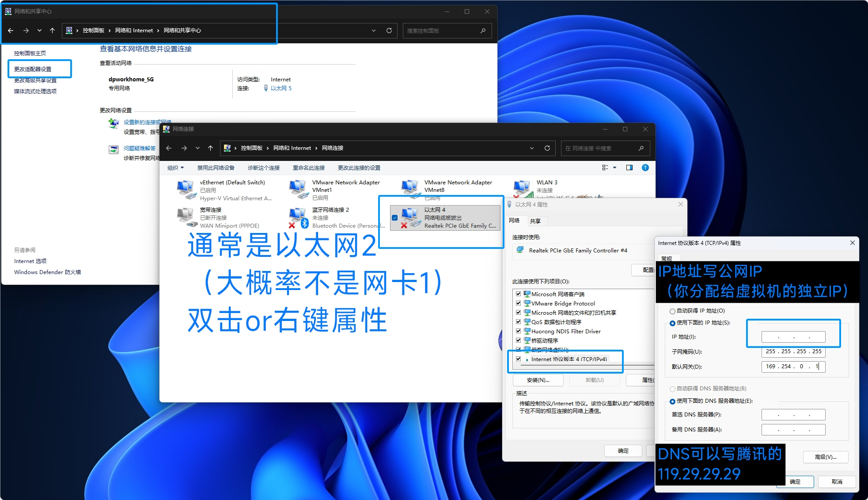This screenshot has height=500, width=868.
Task: Toggle Internet 协议版本 4 (TCP/IPv4) checkbox
Action: point(518,359)
